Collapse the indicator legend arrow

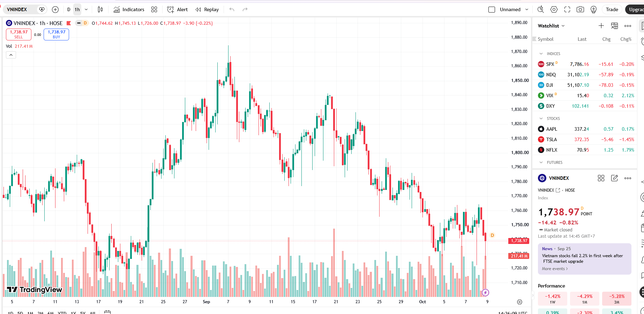coord(11,55)
